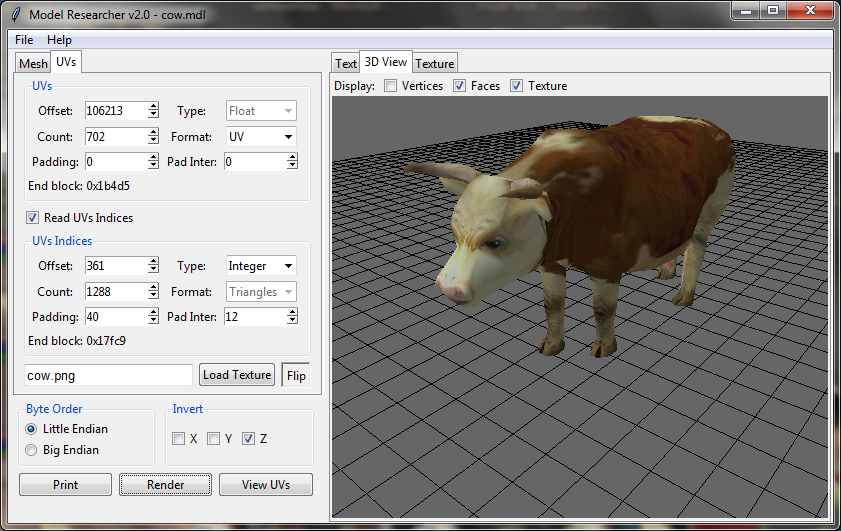This screenshot has height=531, width=841.
Task: Enable Invert Y checkbox
Action: [x=213, y=439]
